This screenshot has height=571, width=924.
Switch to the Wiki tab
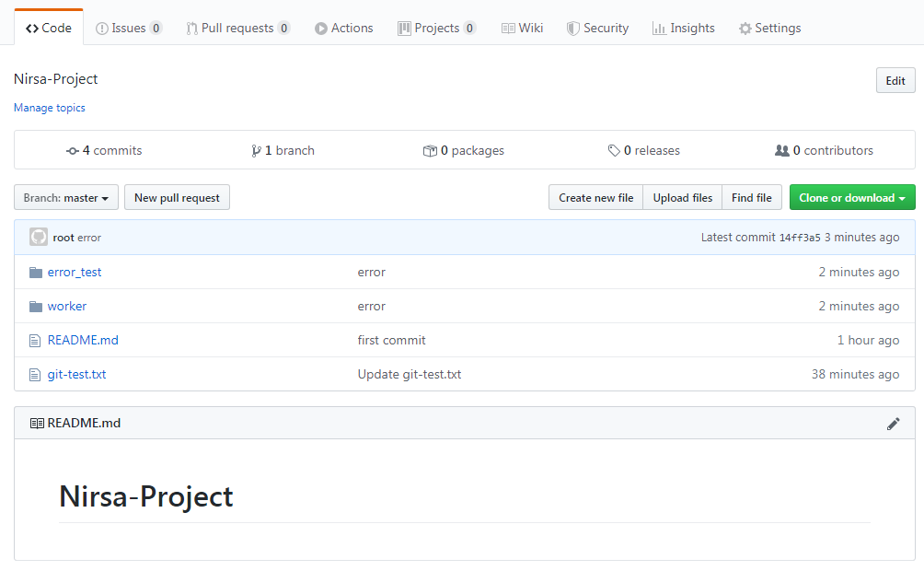(x=522, y=28)
